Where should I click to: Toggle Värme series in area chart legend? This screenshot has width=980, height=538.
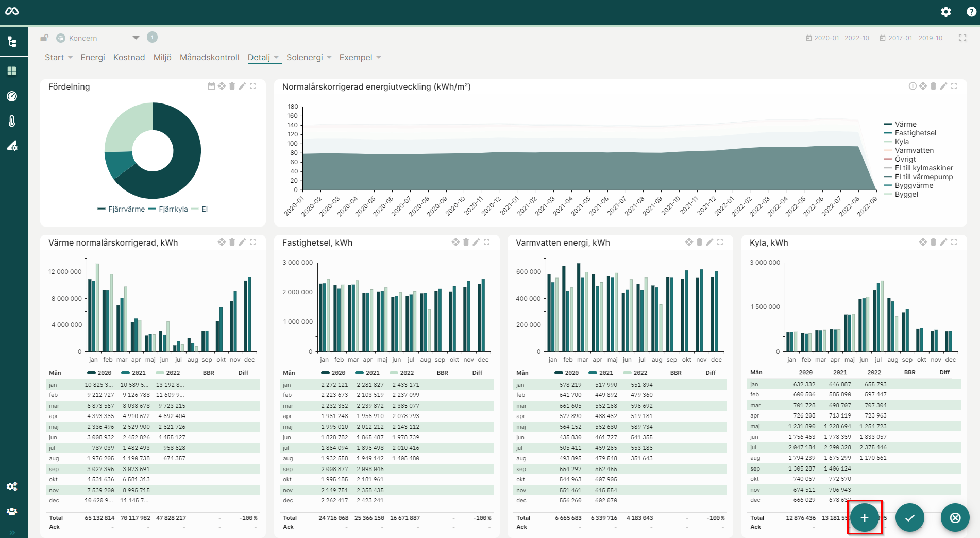tap(900, 124)
